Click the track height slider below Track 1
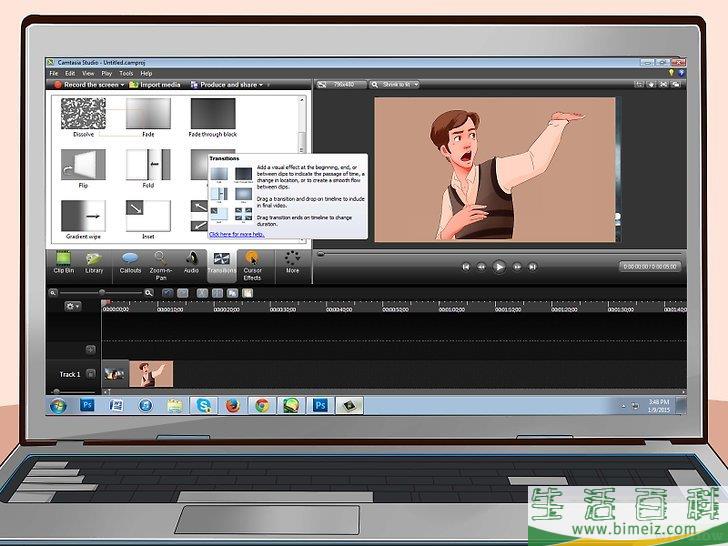 click(57, 391)
